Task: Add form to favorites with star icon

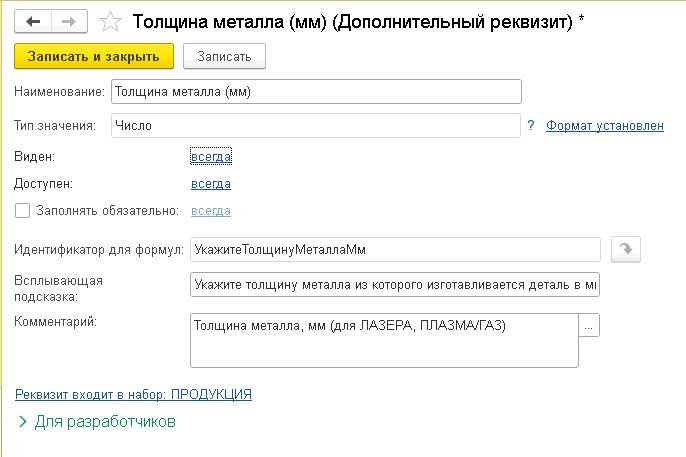Action: tap(113, 21)
